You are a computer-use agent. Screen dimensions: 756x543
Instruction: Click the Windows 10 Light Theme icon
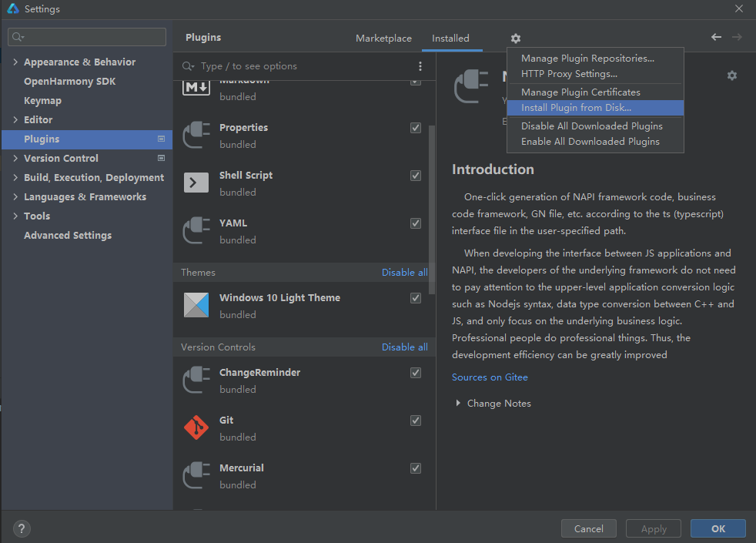(x=196, y=305)
